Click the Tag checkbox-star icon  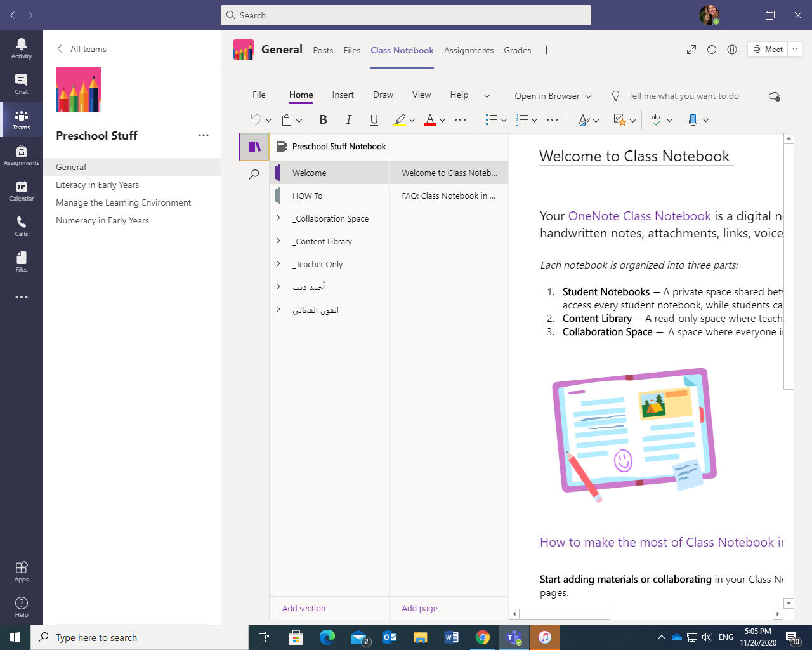620,119
